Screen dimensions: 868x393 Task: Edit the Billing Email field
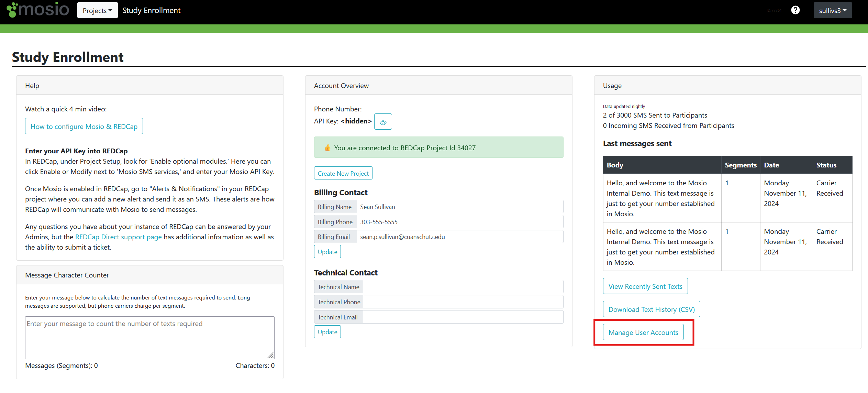(459, 237)
